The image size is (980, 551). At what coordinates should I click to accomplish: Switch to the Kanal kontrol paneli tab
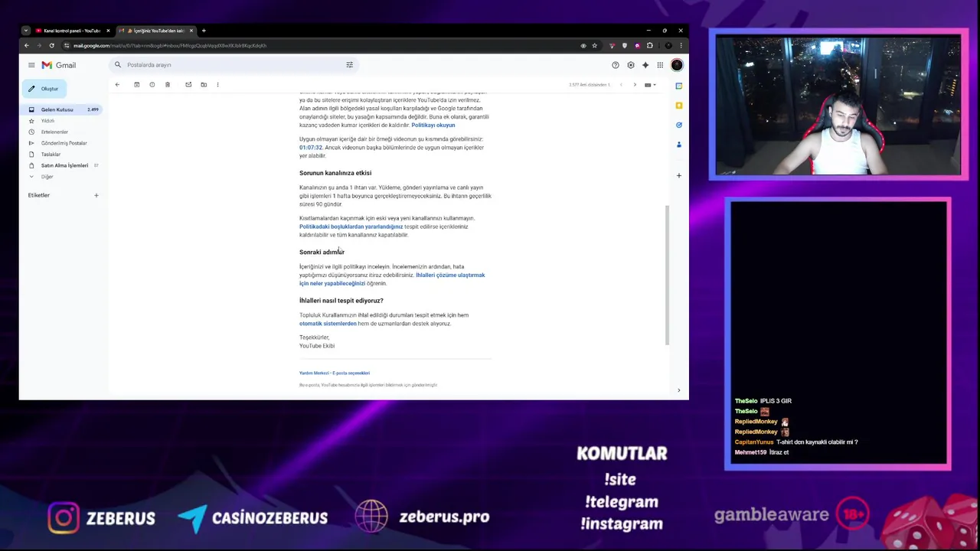tap(70, 31)
